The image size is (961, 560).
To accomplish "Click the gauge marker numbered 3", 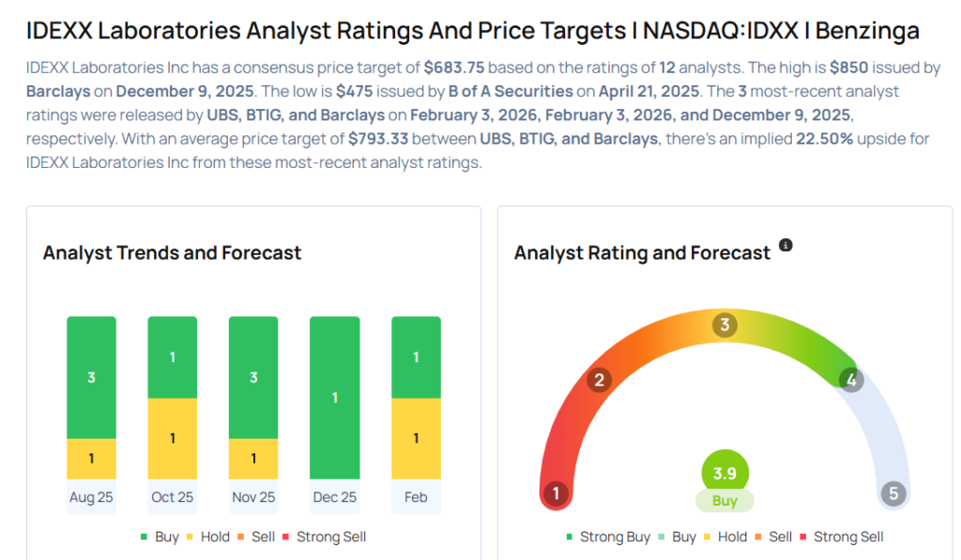I will (725, 325).
